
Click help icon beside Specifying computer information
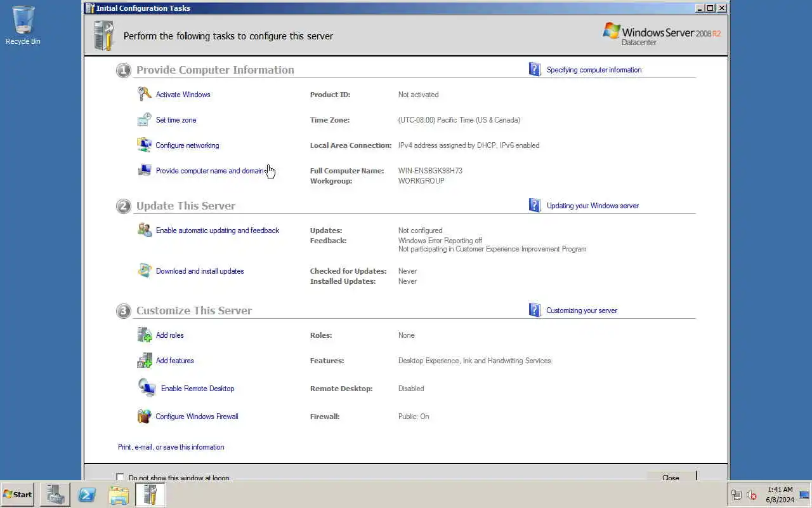(x=535, y=69)
